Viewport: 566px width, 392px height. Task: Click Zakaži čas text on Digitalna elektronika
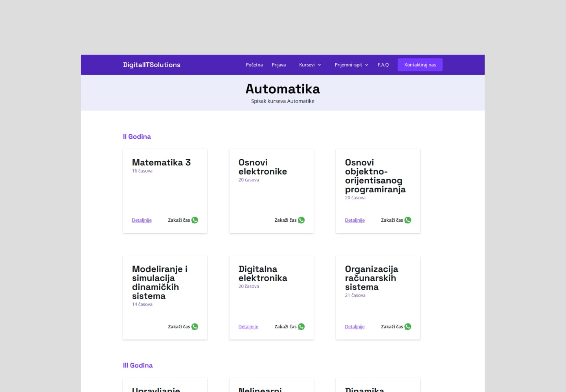point(285,327)
